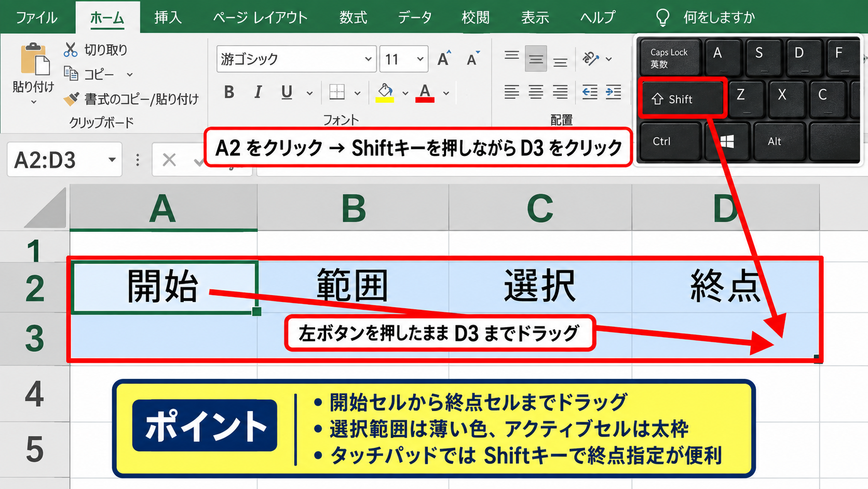The image size is (868, 489).
Task: Click the Paste (貼り付け) clipboard icon
Action: pos(35,59)
